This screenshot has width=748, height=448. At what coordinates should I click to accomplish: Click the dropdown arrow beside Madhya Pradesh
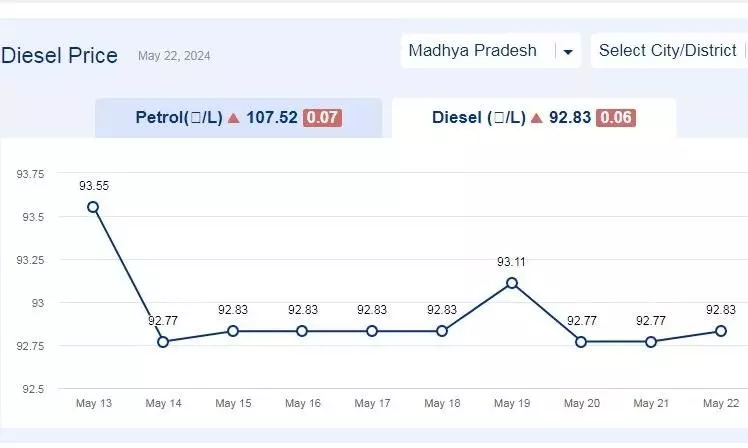(568, 52)
